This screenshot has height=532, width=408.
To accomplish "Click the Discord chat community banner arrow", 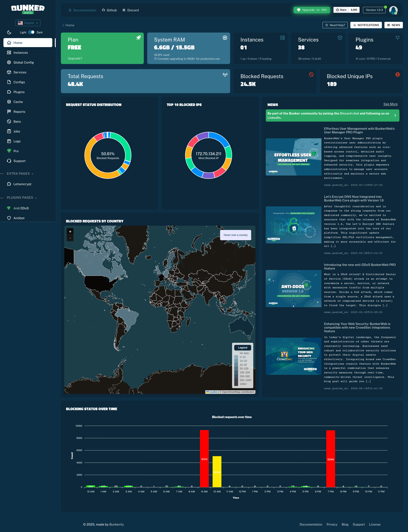I will 395,115.
